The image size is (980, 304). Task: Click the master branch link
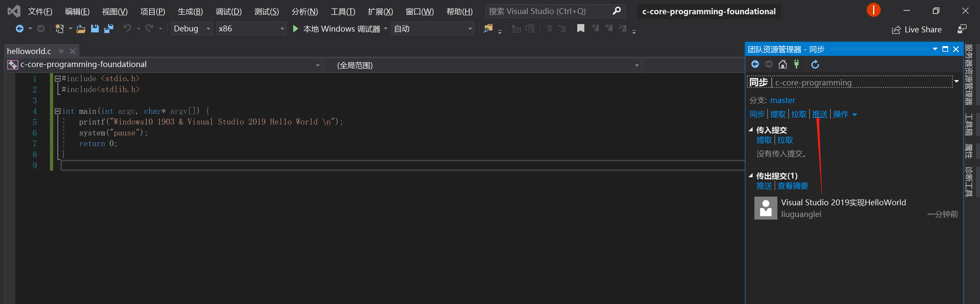click(782, 100)
